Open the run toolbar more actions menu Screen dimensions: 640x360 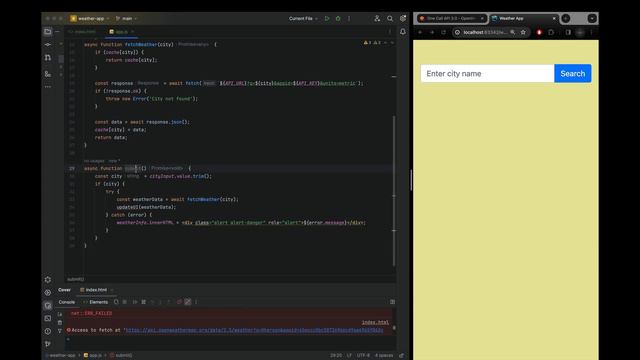pos(349,18)
